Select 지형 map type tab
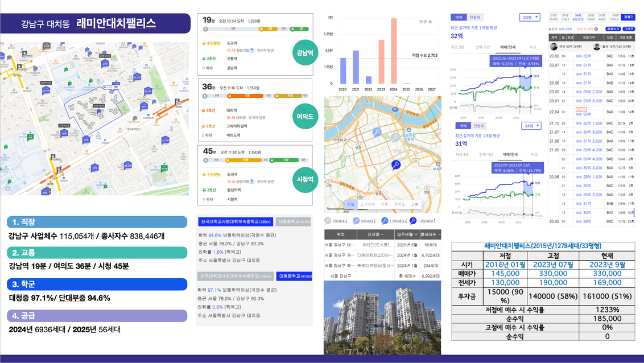Screen dimensions: 644x363 pos(385,204)
